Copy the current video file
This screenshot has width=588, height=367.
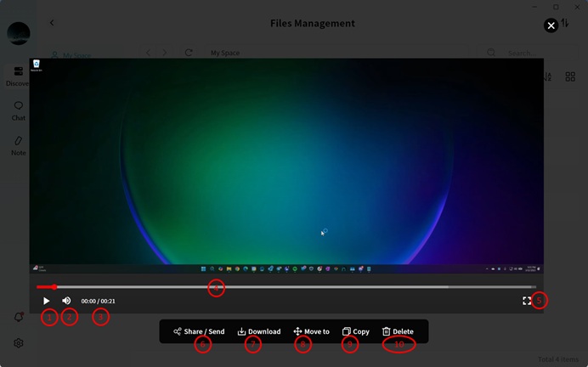pyautogui.click(x=355, y=331)
